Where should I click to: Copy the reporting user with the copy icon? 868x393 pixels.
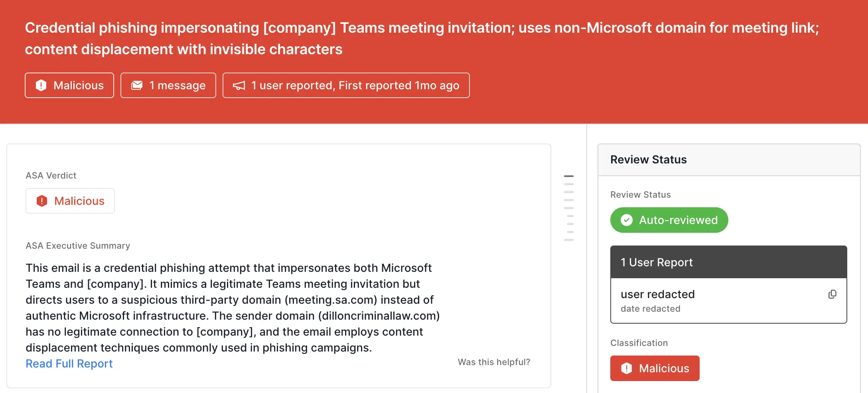point(832,295)
